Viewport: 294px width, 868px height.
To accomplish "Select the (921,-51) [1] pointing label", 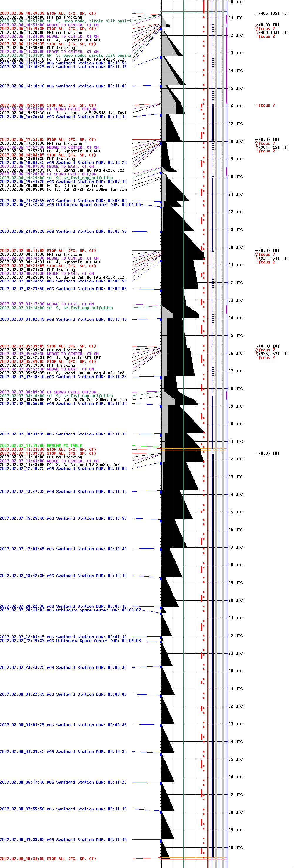I will (273, 258).
